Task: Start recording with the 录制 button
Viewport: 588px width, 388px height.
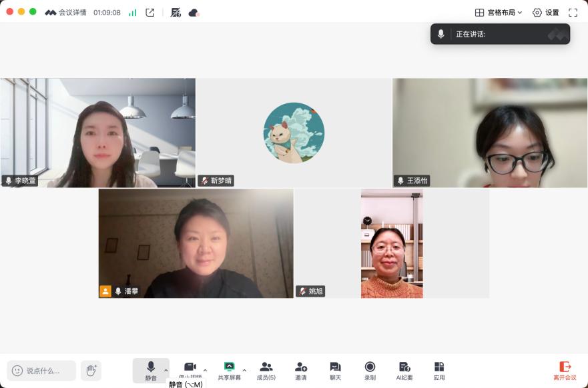Action: pos(370,370)
